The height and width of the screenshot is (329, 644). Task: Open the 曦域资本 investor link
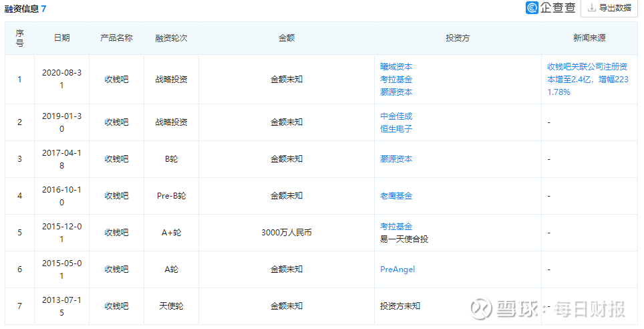pos(396,67)
